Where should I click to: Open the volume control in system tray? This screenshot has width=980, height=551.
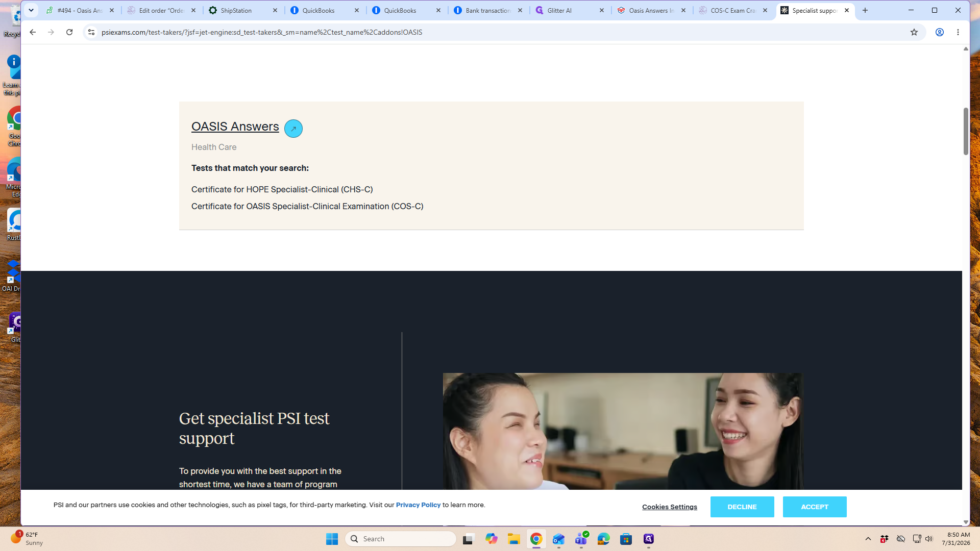pos(929,539)
